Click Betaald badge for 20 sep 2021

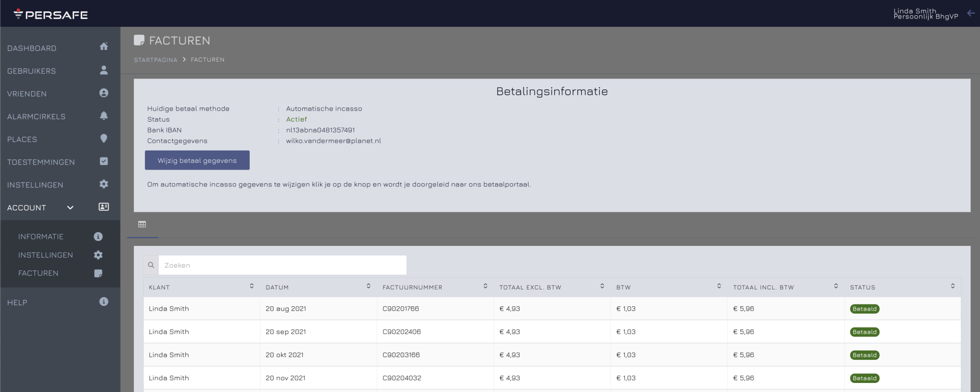pos(864,332)
